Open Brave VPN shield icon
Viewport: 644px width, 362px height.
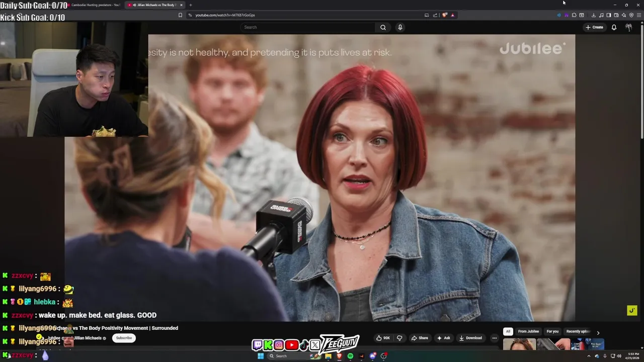(631, 15)
